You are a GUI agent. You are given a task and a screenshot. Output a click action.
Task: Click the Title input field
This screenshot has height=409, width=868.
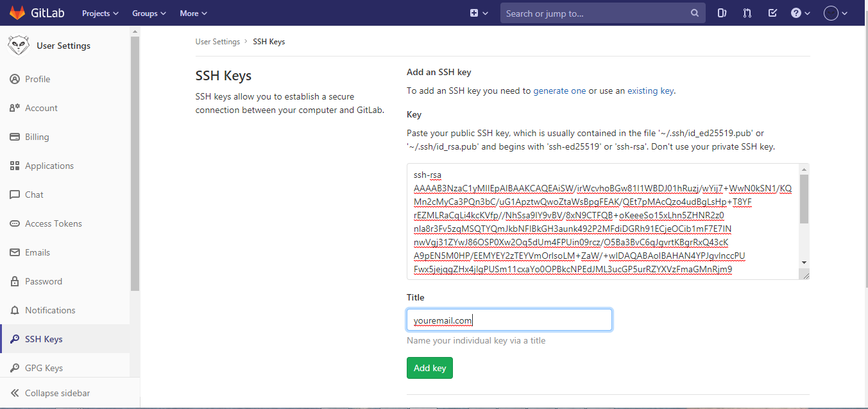(x=509, y=319)
